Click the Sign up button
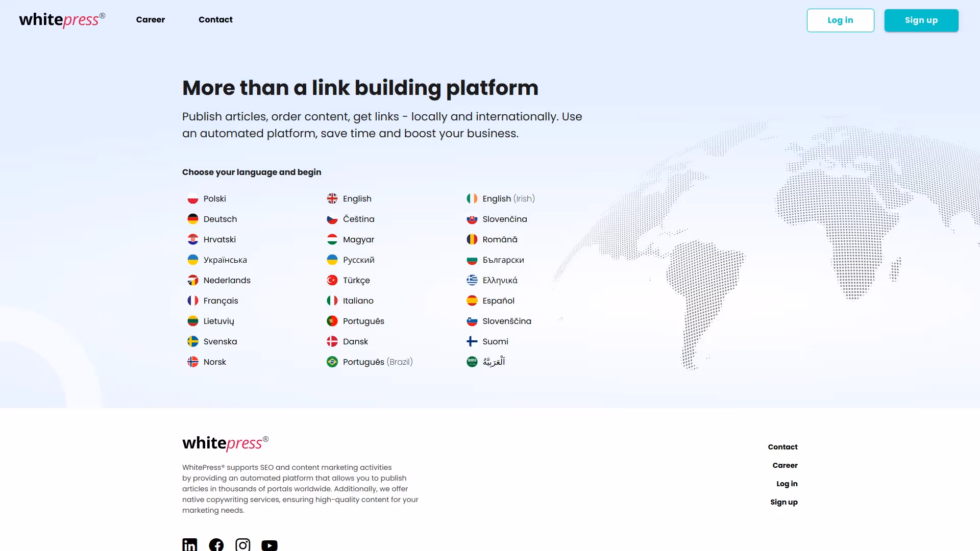This screenshot has height=551, width=980. coord(921,20)
